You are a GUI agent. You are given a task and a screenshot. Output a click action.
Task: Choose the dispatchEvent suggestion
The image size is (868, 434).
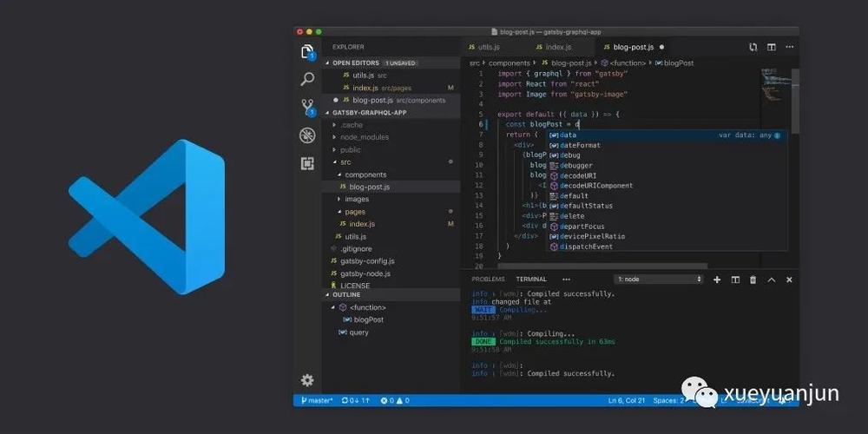pyautogui.click(x=667, y=247)
